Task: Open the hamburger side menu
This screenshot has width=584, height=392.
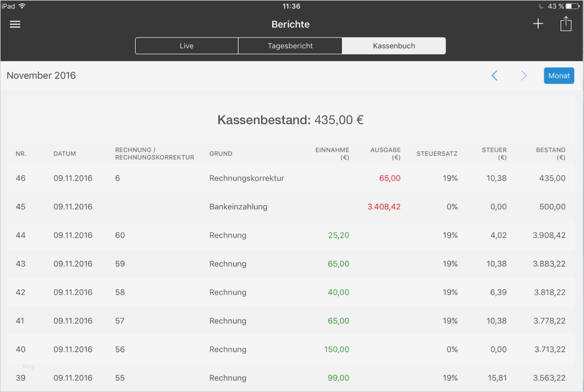Action: tap(15, 24)
